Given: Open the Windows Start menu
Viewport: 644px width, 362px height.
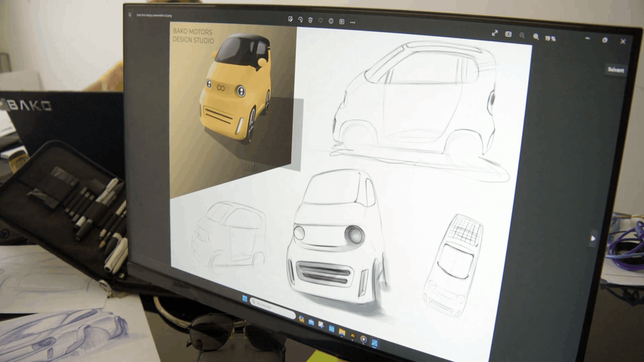Looking at the screenshot, I should pos(245,298).
